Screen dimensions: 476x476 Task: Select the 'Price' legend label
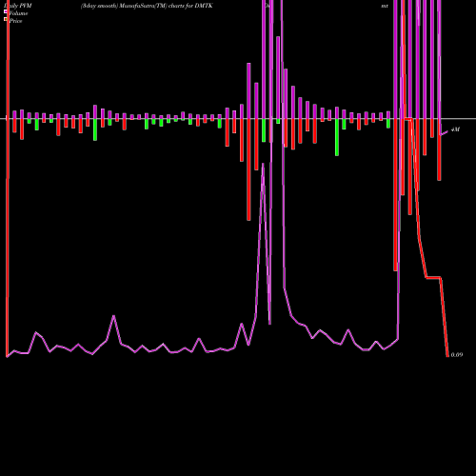click(15, 21)
